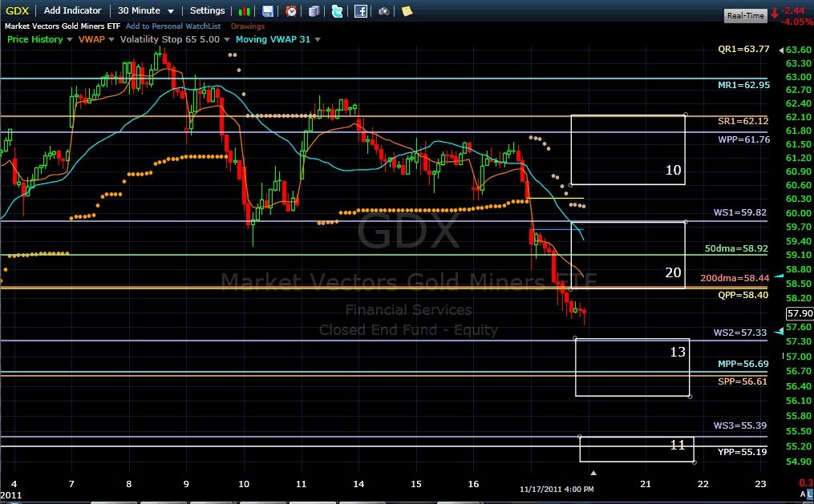Open the database stack icon
This screenshot has height=504, width=814.
click(314, 11)
